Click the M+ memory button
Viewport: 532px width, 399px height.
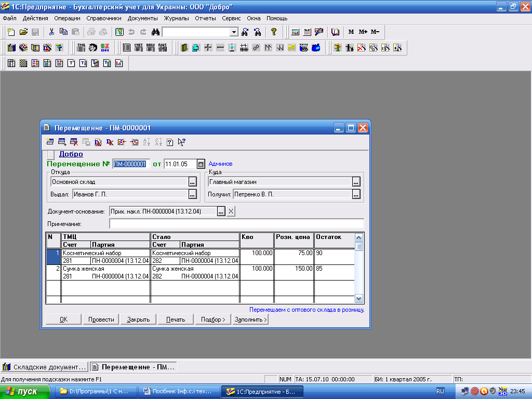tap(363, 32)
